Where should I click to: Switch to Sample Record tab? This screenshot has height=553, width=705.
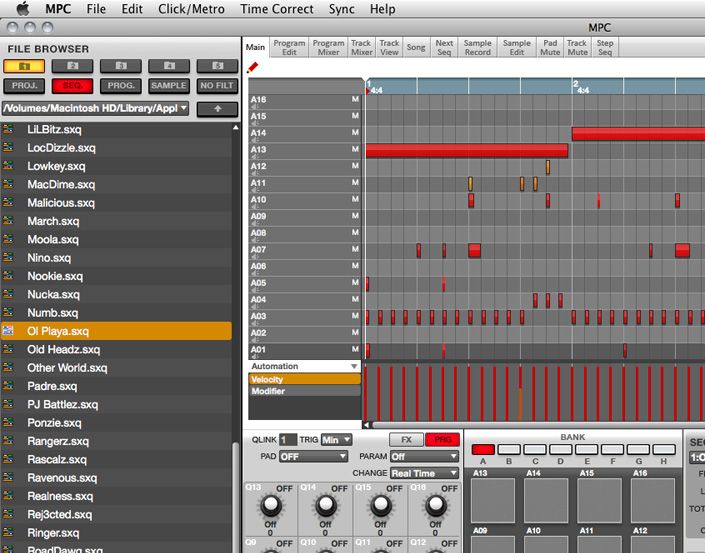(x=477, y=47)
